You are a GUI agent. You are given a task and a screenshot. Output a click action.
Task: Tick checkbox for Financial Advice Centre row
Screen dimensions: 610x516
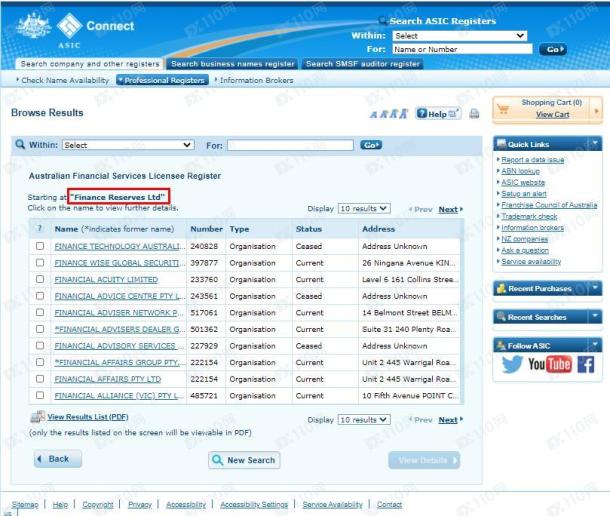[x=40, y=296]
